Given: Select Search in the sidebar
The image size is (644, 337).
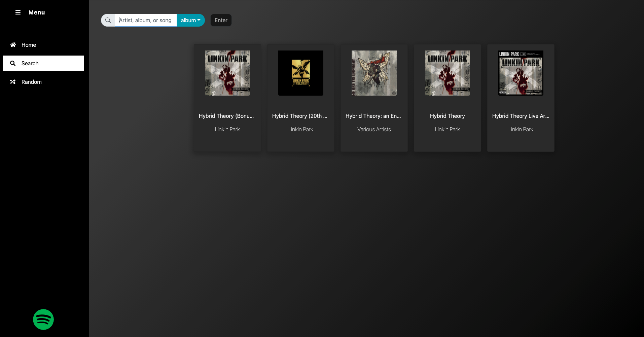Looking at the screenshot, I should coord(43,63).
